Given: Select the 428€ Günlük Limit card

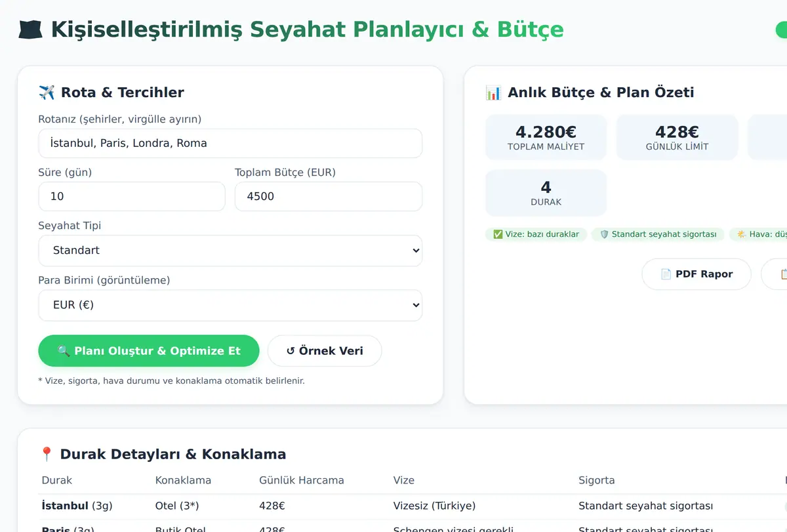Looking at the screenshot, I should [x=677, y=137].
